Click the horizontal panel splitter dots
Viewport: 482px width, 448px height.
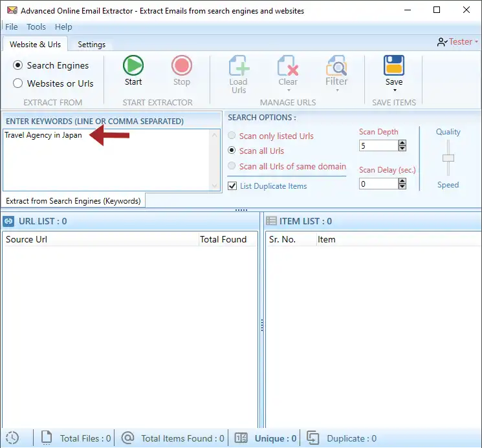point(241,210)
